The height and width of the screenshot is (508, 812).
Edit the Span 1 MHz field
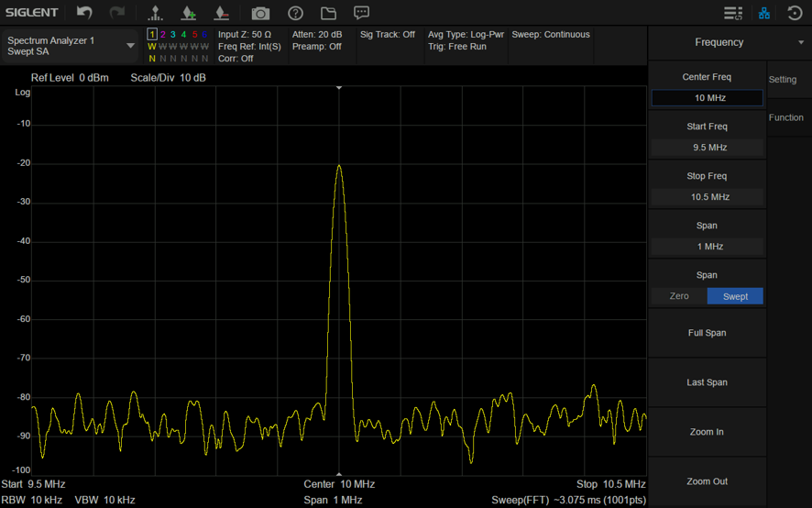707,247
